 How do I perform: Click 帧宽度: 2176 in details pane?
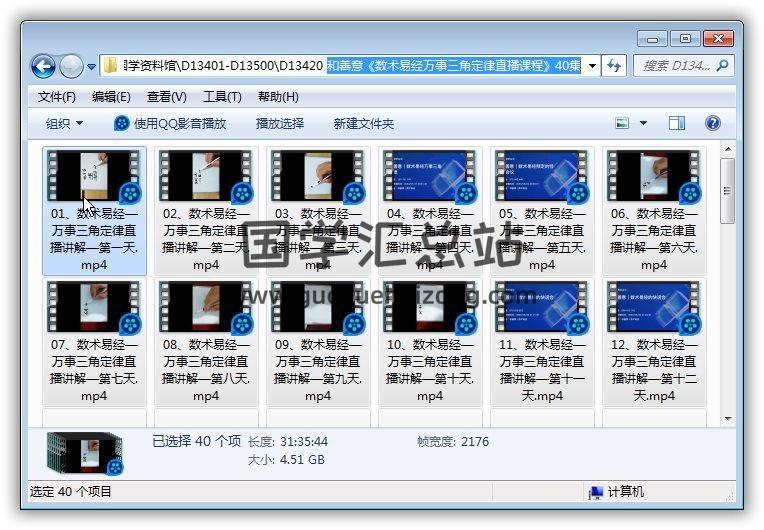click(x=453, y=442)
